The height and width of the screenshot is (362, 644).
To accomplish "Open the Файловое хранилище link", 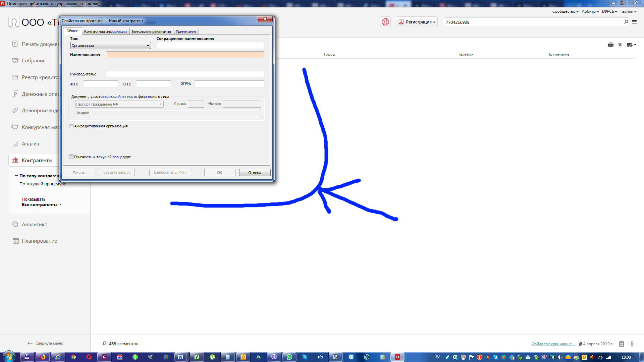I will pos(553,344).
